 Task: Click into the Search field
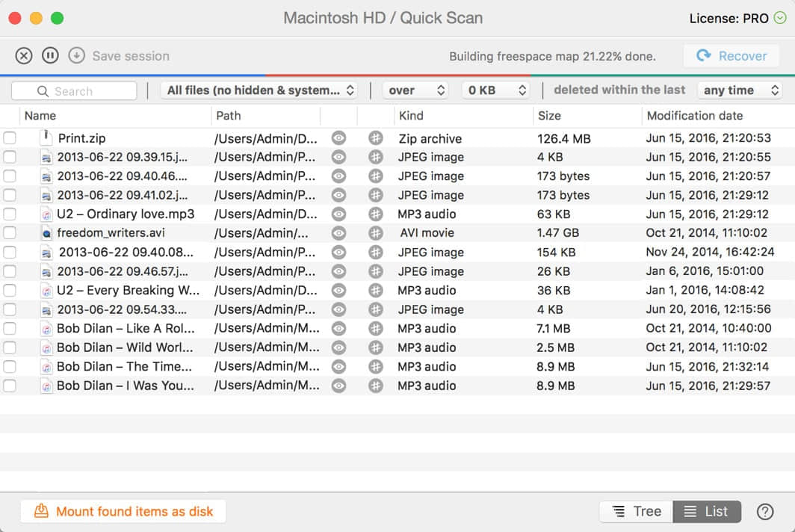(x=75, y=91)
